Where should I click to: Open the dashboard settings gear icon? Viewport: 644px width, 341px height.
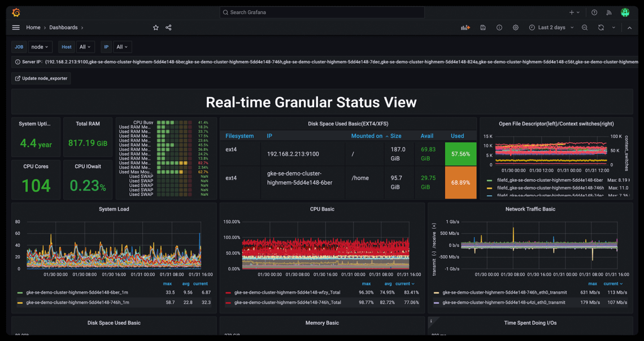pos(516,27)
